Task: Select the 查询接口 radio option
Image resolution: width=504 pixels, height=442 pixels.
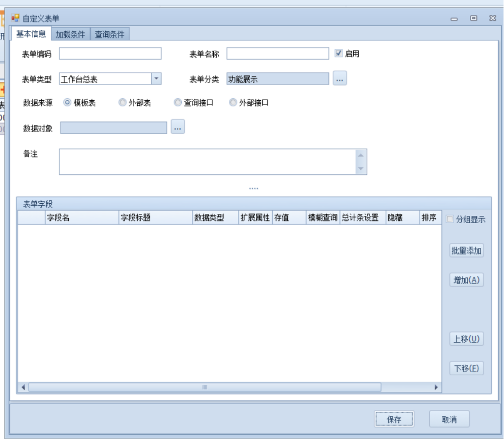Action: click(178, 103)
